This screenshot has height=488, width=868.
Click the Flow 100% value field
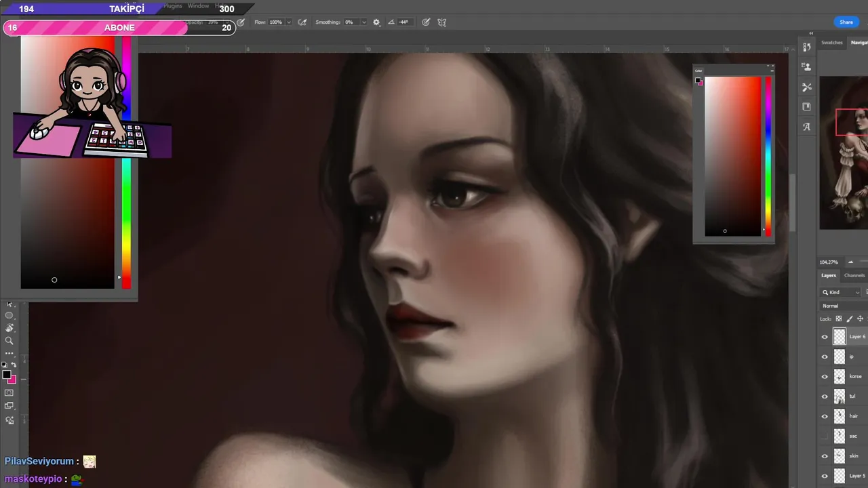[x=276, y=22]
